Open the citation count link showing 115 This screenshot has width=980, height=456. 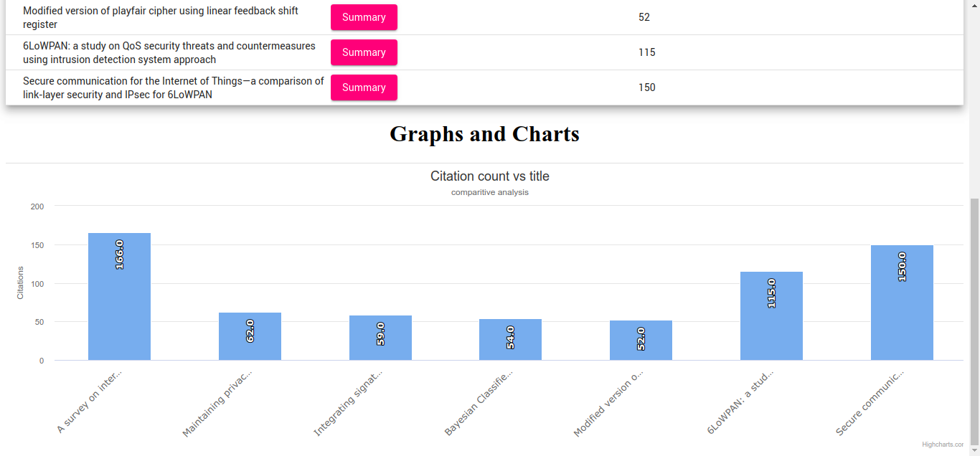coord(646,52)
